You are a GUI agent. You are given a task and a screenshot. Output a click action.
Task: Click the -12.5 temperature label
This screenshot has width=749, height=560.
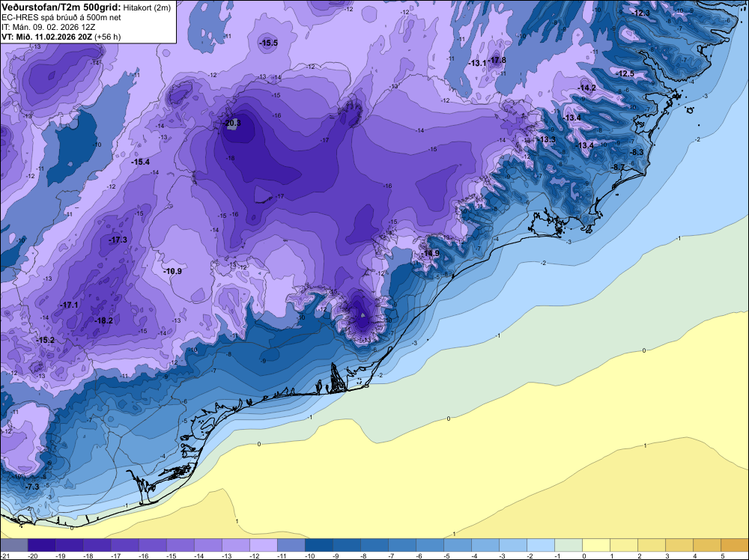(625, 73)
